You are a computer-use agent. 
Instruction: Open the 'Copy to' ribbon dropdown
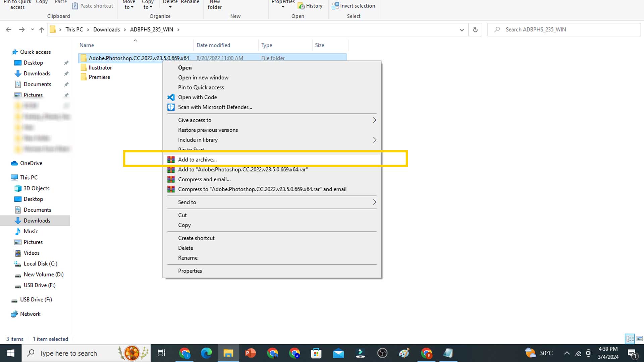pos(148,5)
